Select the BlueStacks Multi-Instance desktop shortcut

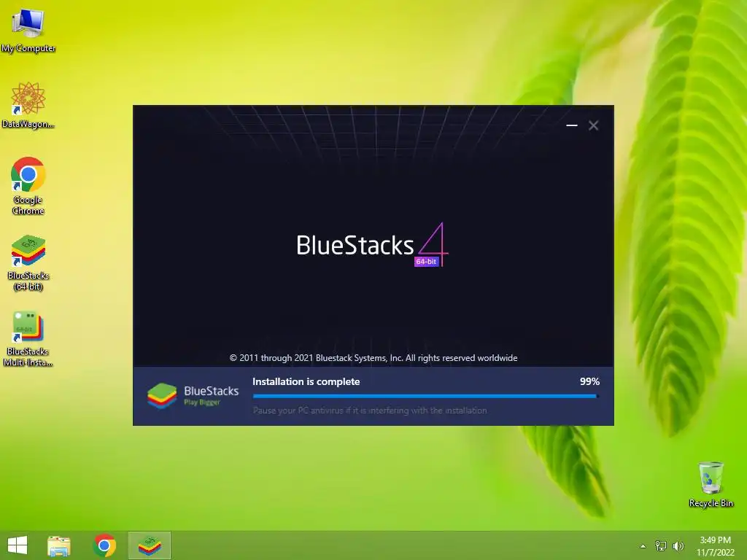28,338
